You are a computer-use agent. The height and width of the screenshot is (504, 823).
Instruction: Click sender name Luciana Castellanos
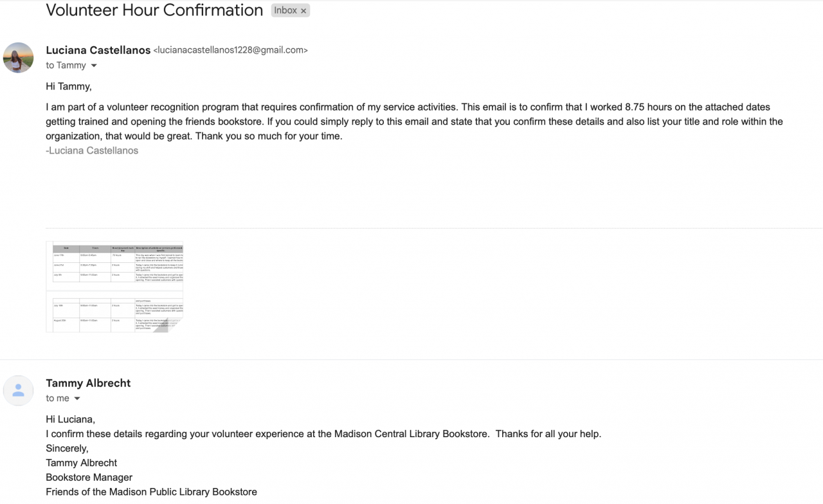click(98, 50)
